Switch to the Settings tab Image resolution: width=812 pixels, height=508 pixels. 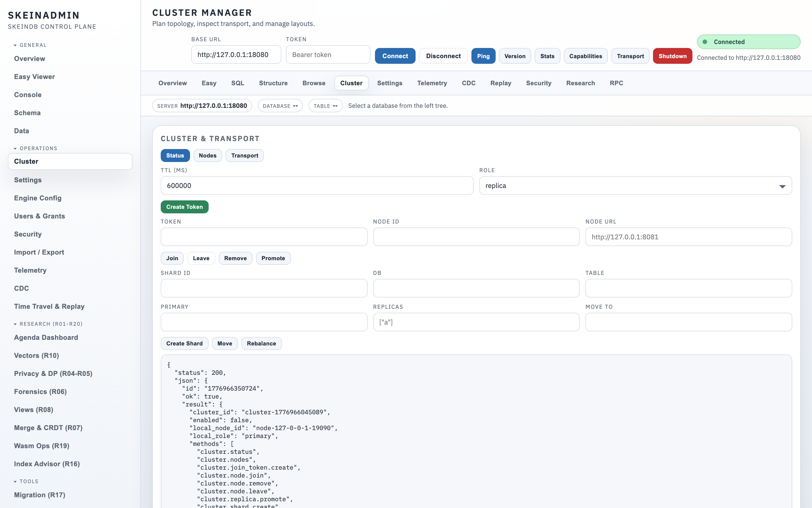coord(390,83)
